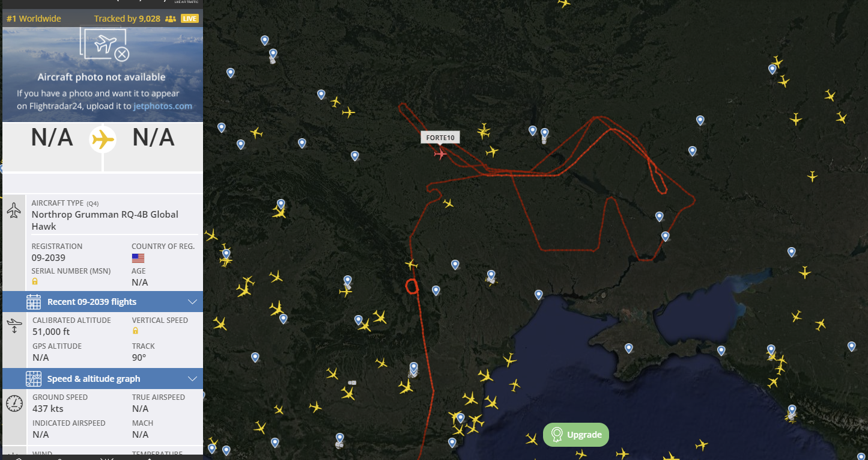This screenshot has width=868, height=460.
Task: Click the calendar icon for recent flights
Action: pos(34,302)
